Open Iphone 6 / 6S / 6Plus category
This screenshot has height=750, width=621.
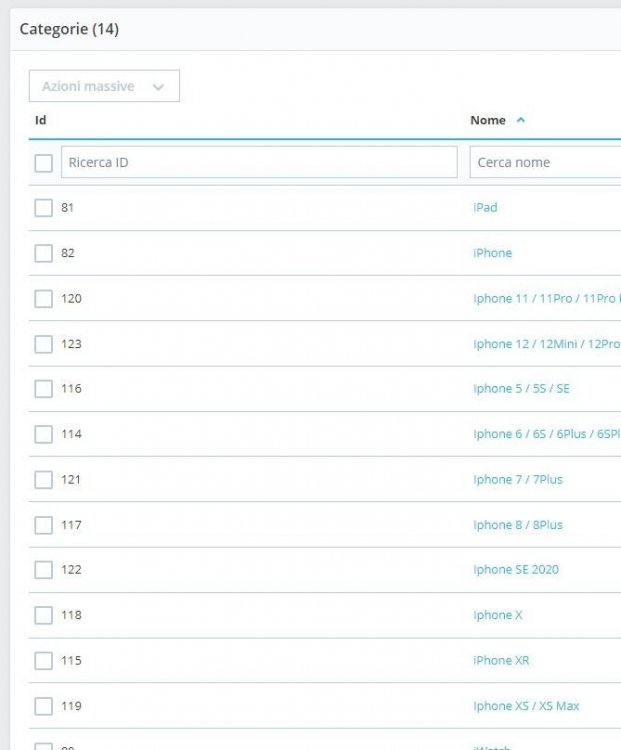(x=546, y=434)
